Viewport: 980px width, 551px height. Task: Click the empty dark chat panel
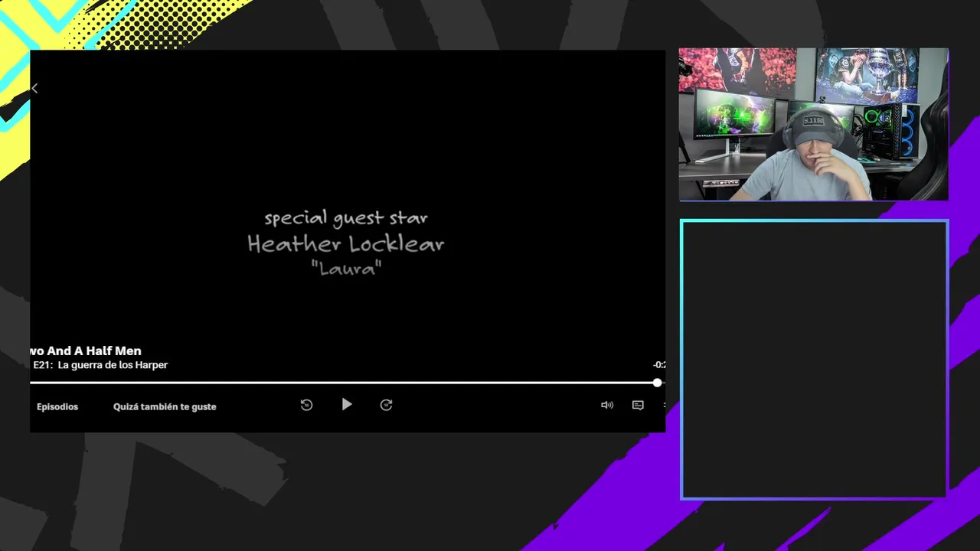point(813,360)
